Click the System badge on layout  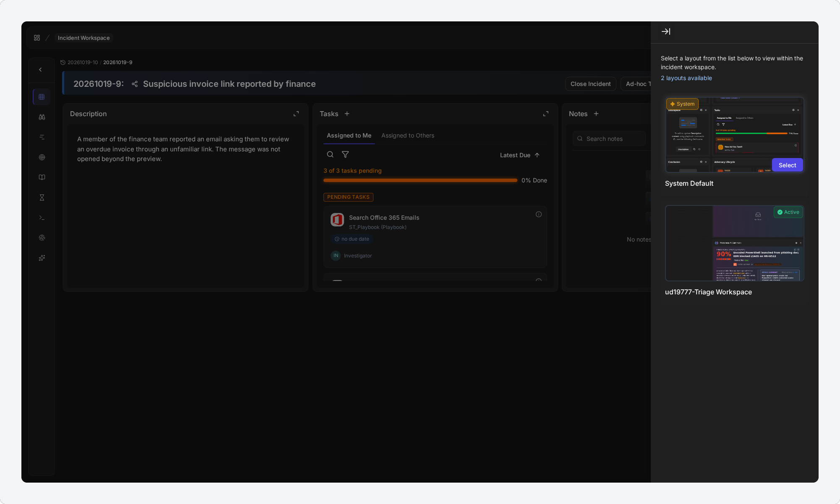(682, 104)
